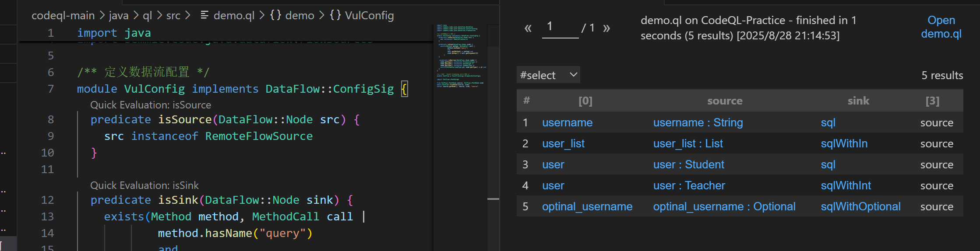The image size is (980, 251).
Task: Click the braces icon before VulConfig
Action: pyautogui.click(x=335, y=15)
